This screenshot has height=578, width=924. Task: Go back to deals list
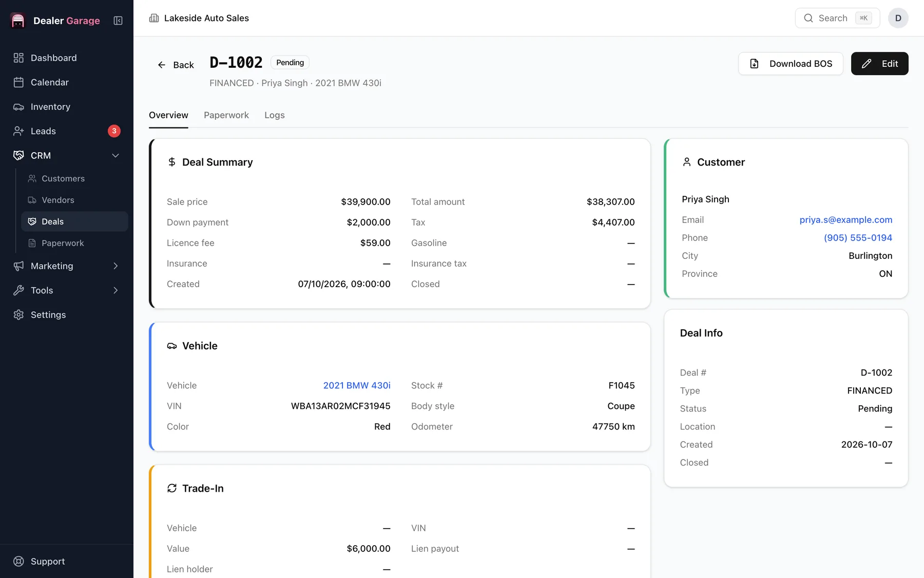(x=176, y=65)
